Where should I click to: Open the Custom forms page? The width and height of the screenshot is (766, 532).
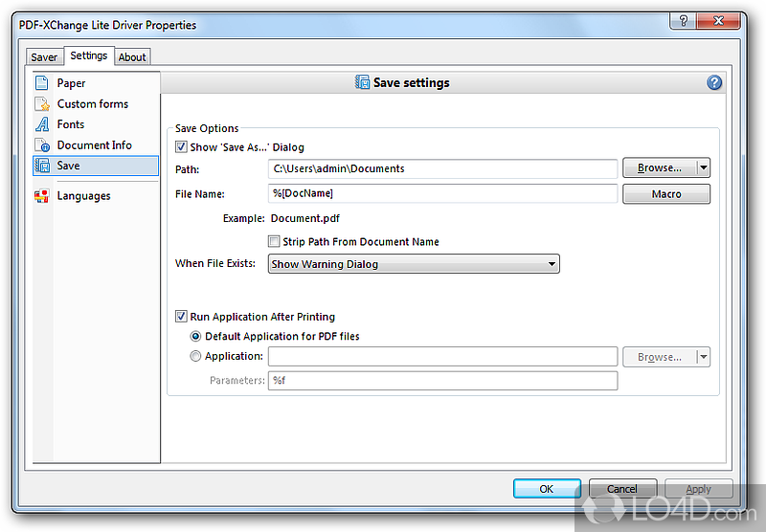[x=96, y=104]
